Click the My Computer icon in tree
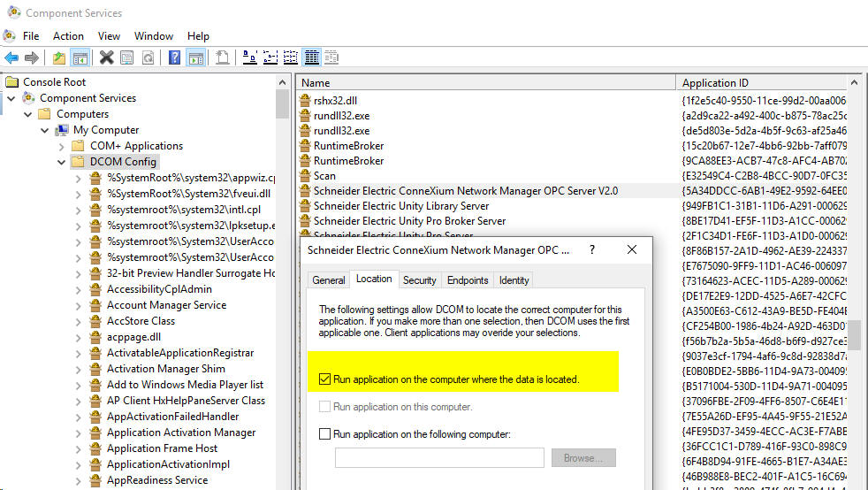Image resolution: width=868 pixels, height=490 pixels. [62, 130]
